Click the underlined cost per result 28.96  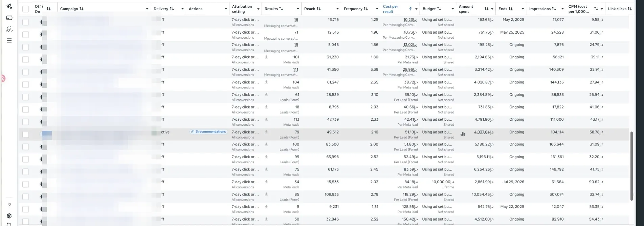click(x=410, y=69)
